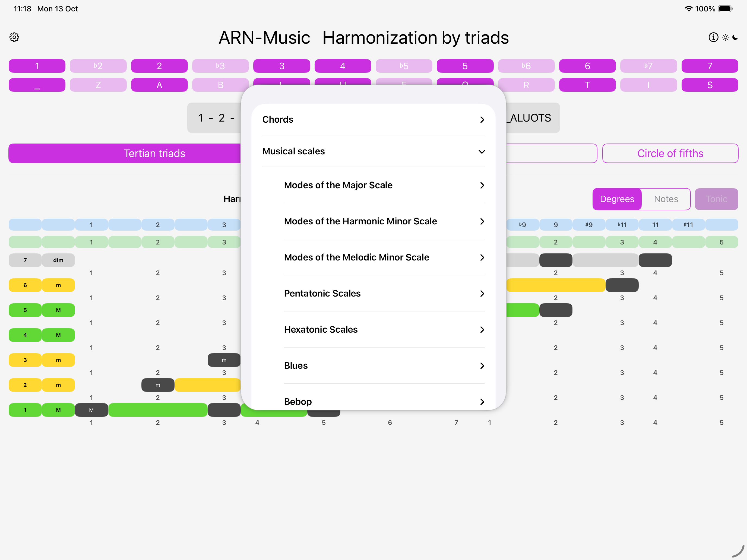Tap the Wi-Fi status icon

click(688, 9)
